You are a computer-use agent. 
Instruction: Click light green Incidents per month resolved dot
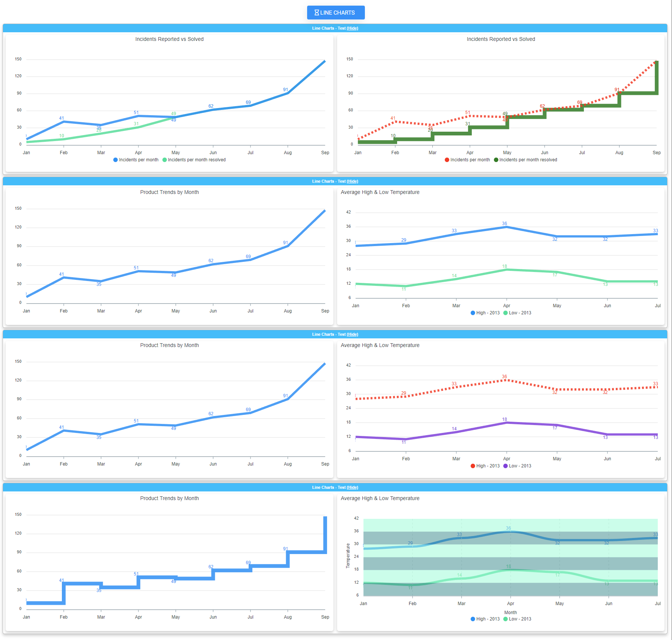pyautogui.click(x=165, y=160)
